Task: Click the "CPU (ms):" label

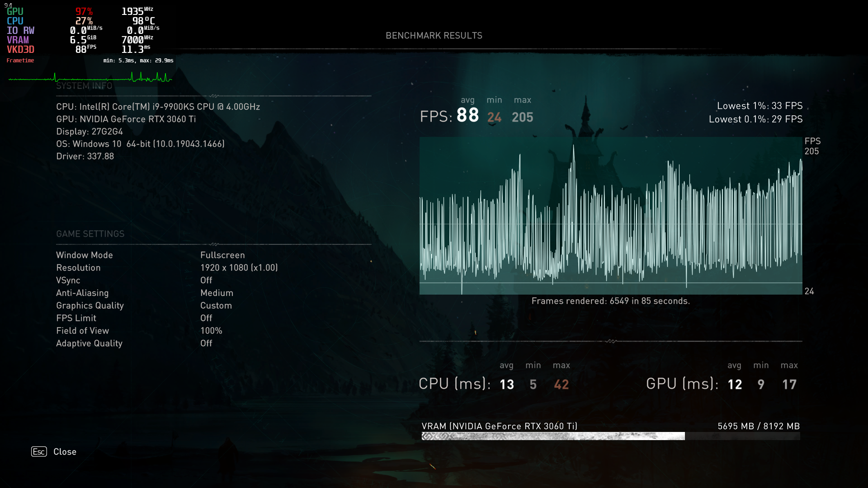Action: (455, 384)
